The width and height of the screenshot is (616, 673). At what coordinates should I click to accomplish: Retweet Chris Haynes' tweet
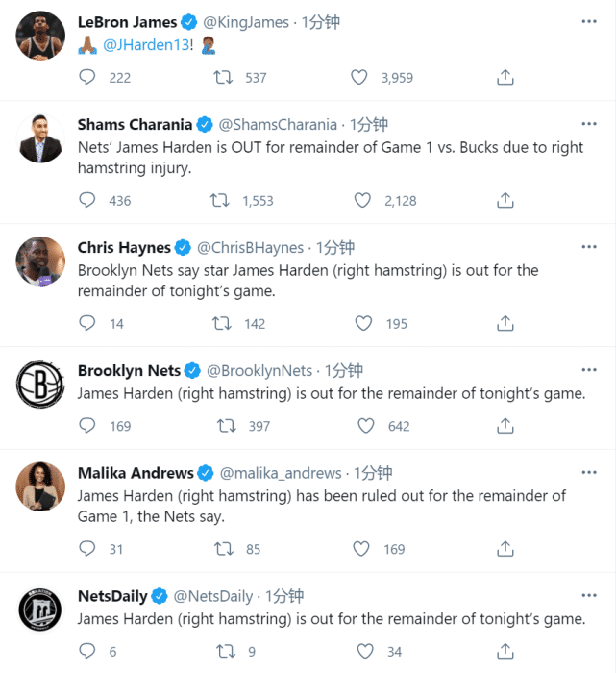222,324
